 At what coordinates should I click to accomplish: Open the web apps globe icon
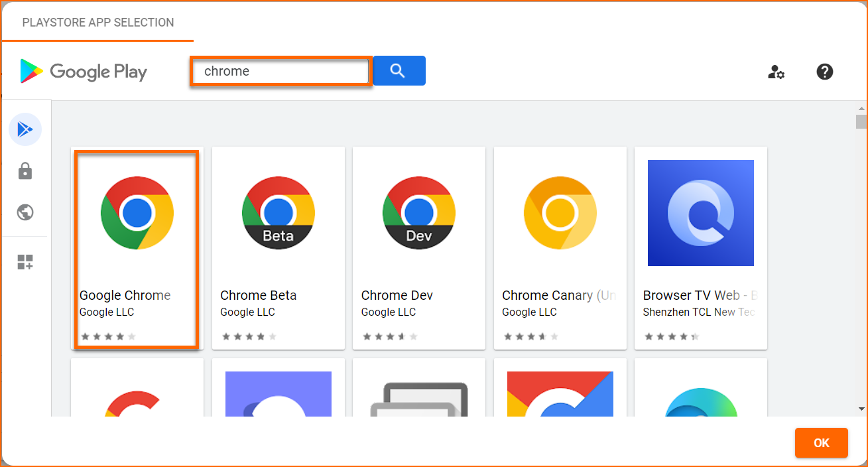coord(25,212)
